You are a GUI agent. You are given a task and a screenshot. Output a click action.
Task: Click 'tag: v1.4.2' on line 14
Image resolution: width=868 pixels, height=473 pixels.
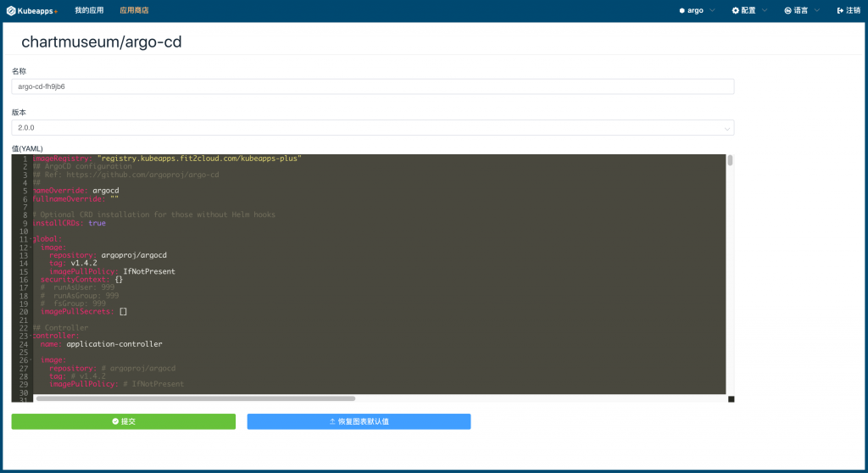[73, 263]
